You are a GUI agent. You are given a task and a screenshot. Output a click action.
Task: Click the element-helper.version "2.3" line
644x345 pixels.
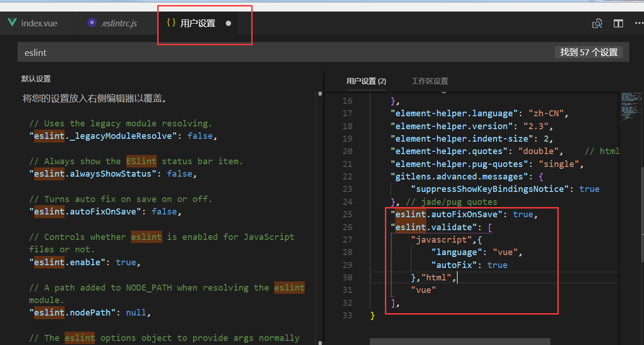471,126
